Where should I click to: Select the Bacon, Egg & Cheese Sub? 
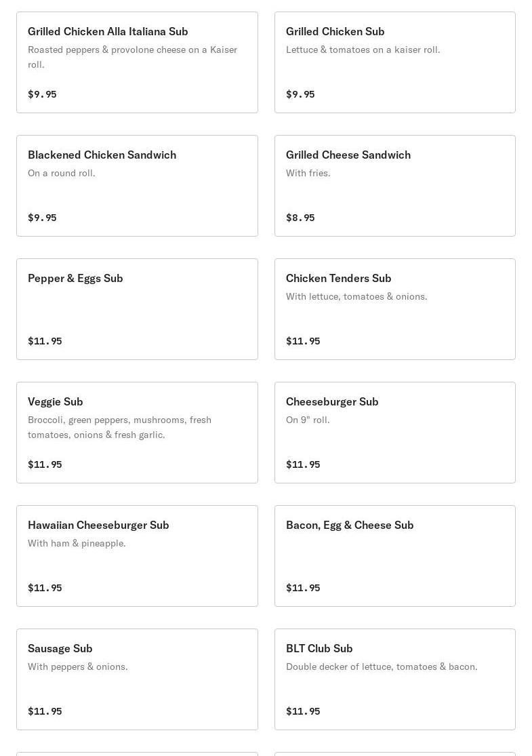pos(394,556)
